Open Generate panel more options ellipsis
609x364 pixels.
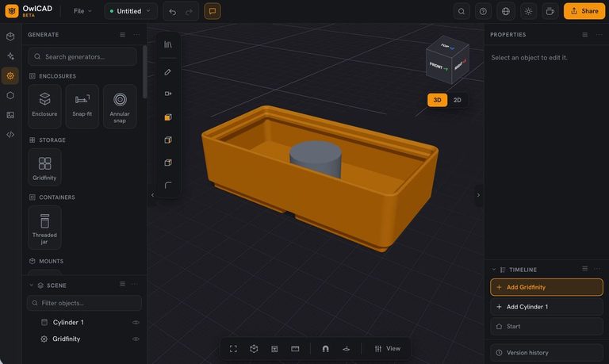(136, 35)
